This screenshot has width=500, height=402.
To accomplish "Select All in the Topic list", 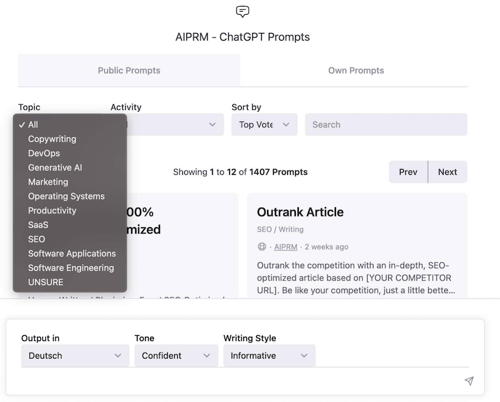I will point(70,125).
